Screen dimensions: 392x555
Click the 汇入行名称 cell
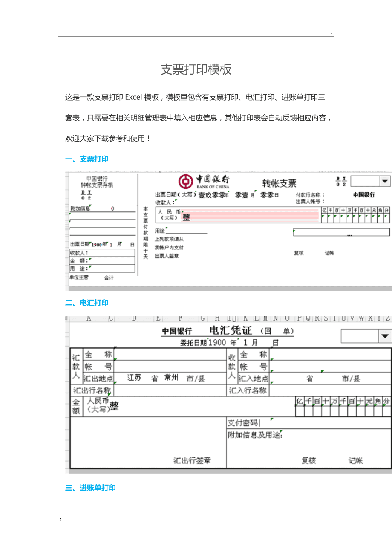(248, 390)
